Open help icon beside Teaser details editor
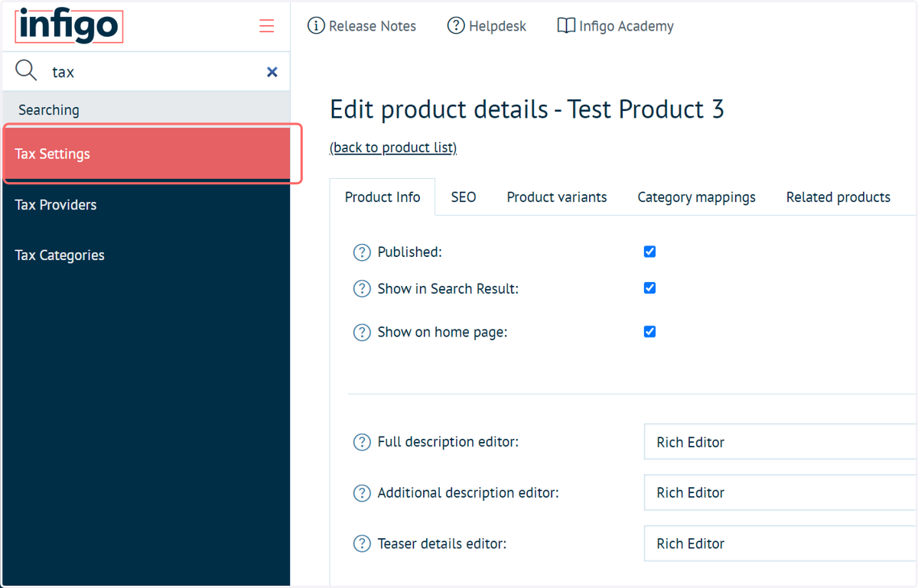Screen dimensions: 918x588 (x=362, y=544)
